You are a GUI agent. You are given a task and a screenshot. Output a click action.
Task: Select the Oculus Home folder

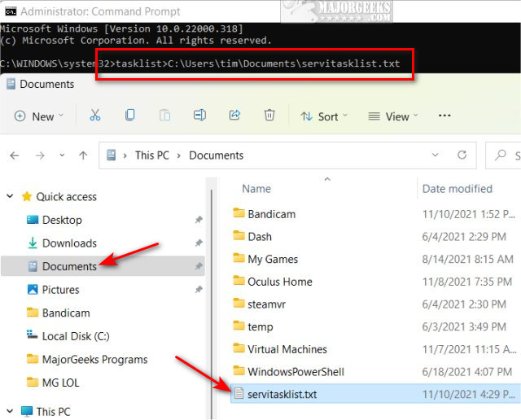click(x=280, y=282)
